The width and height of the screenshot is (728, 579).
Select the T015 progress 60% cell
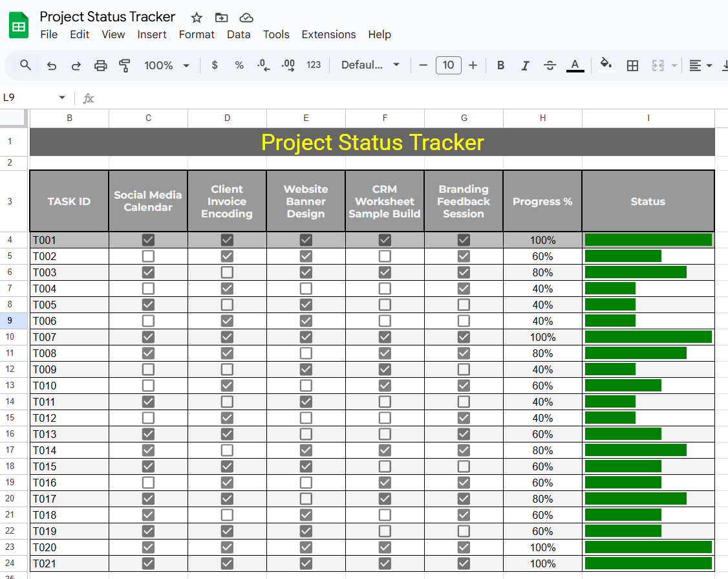click(542, 466)
